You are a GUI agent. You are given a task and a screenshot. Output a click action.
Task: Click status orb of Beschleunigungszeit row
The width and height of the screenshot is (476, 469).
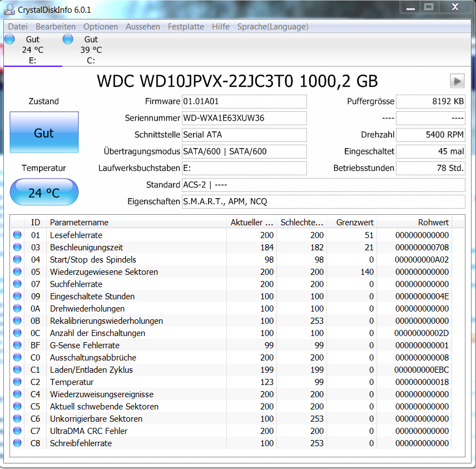tap(17, 247)
